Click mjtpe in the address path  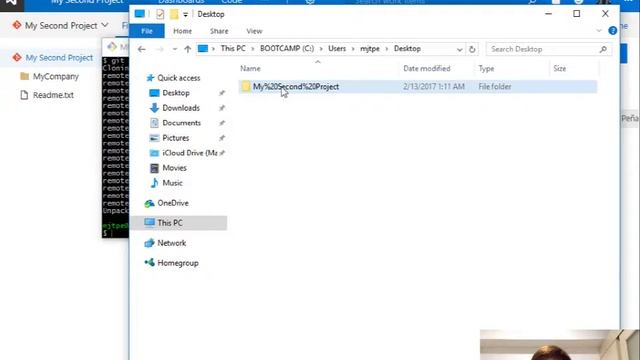click(370, 49)
